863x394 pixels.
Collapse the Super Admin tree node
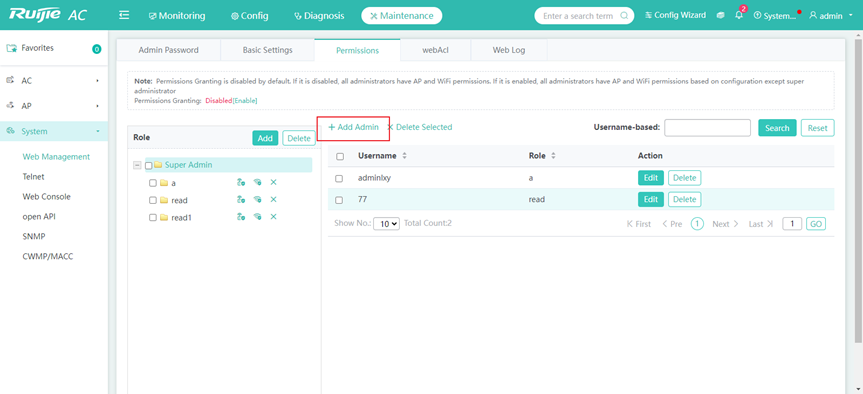tap(137, 165)
